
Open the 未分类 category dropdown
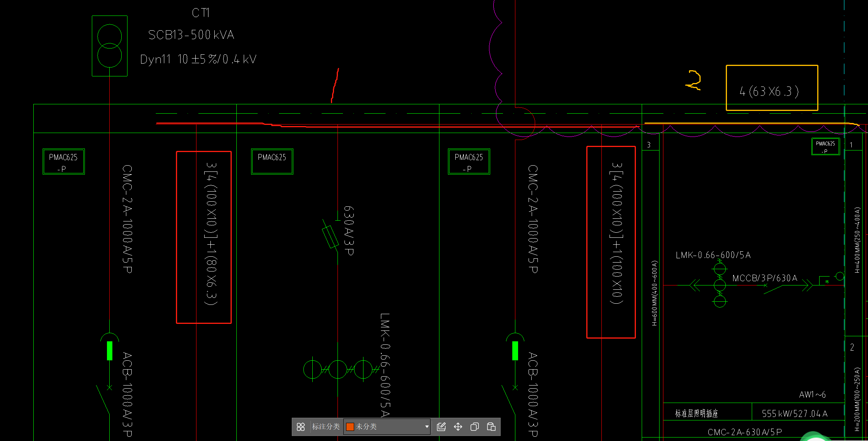[x=387, y=427]
